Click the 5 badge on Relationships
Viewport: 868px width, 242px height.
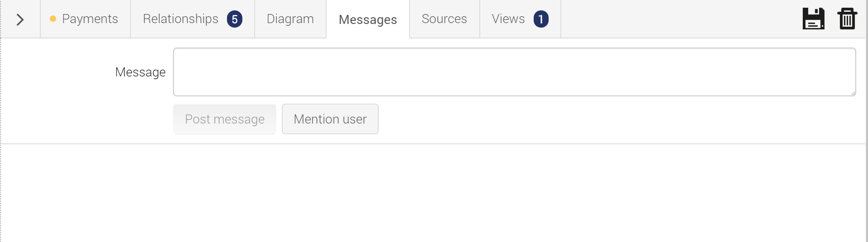[x=235, y=19]
